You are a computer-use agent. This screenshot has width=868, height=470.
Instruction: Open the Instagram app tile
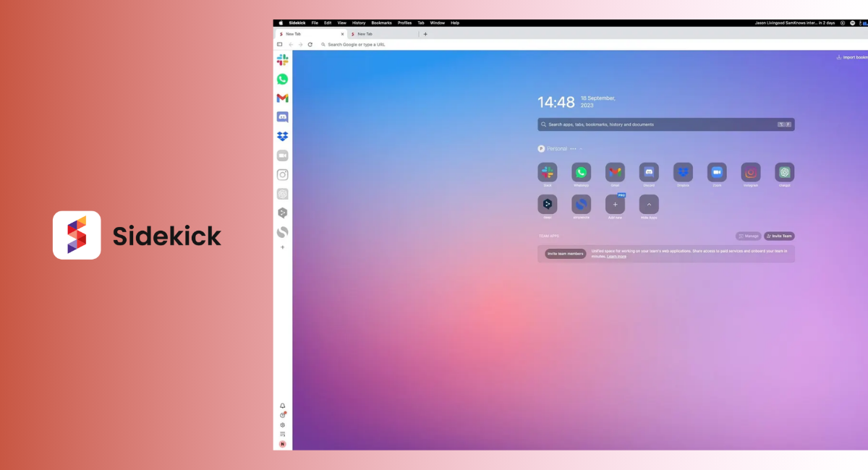click(751, 172)
